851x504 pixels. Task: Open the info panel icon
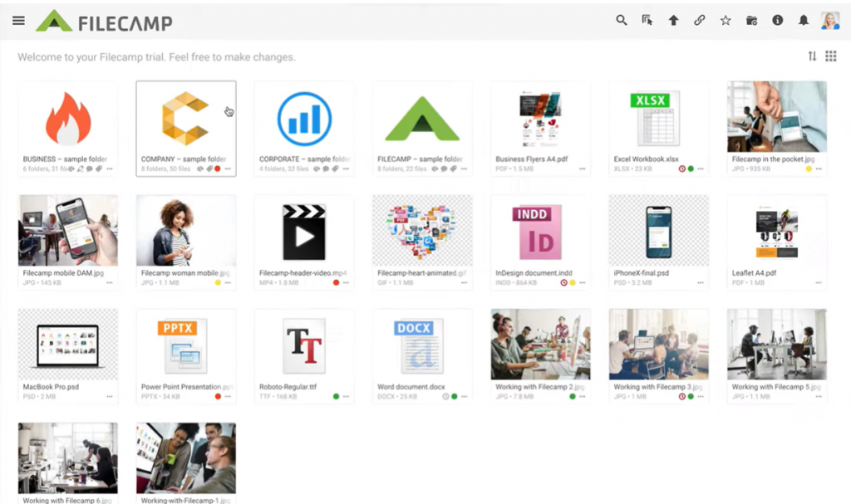[x=777, y=20]
